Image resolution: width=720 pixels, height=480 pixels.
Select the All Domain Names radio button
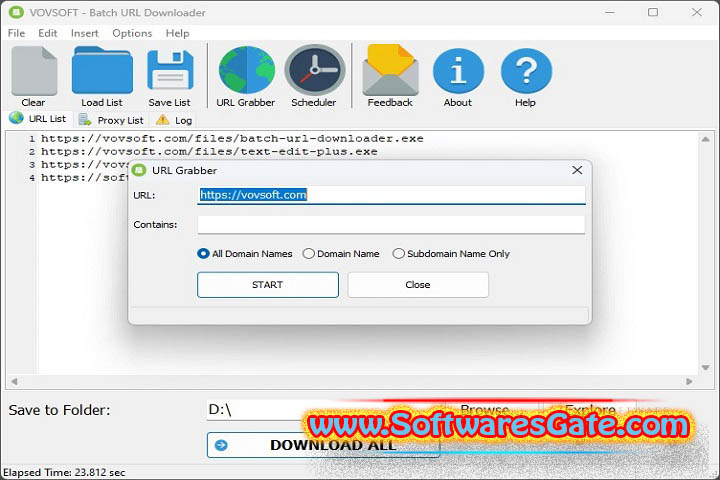203,254
